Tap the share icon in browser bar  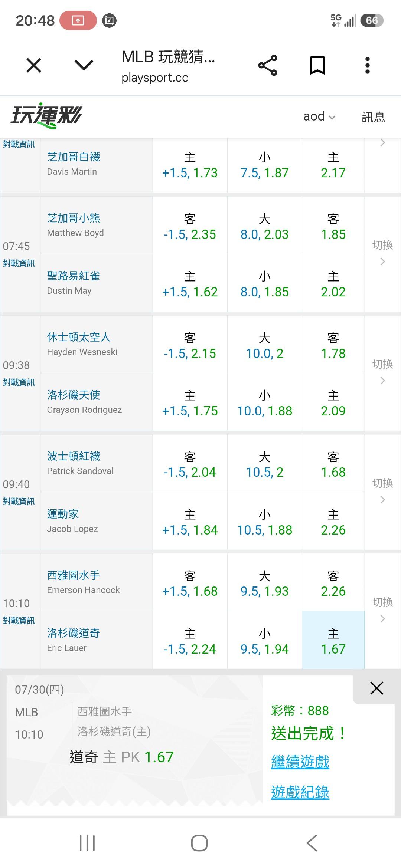click(268, 66)
